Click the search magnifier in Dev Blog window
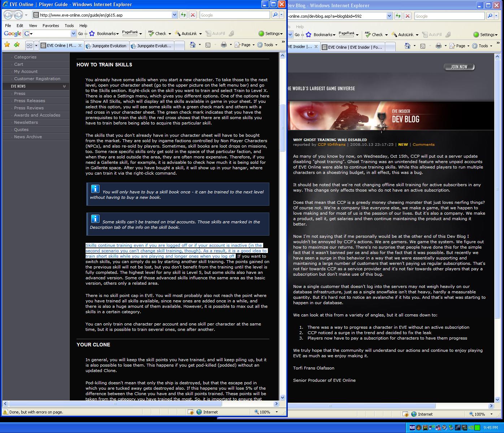Image resolution: width=504 pixels, height=433 pixels. (490, 16)
